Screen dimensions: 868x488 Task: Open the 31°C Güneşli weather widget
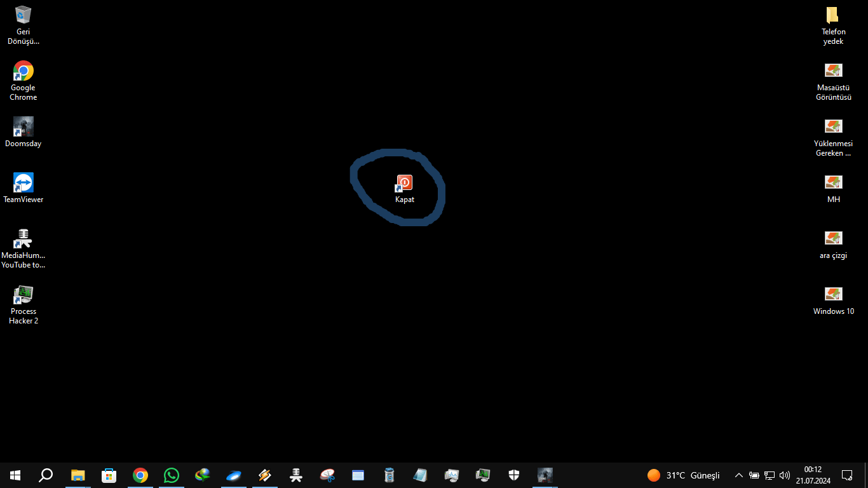(683, 475)
